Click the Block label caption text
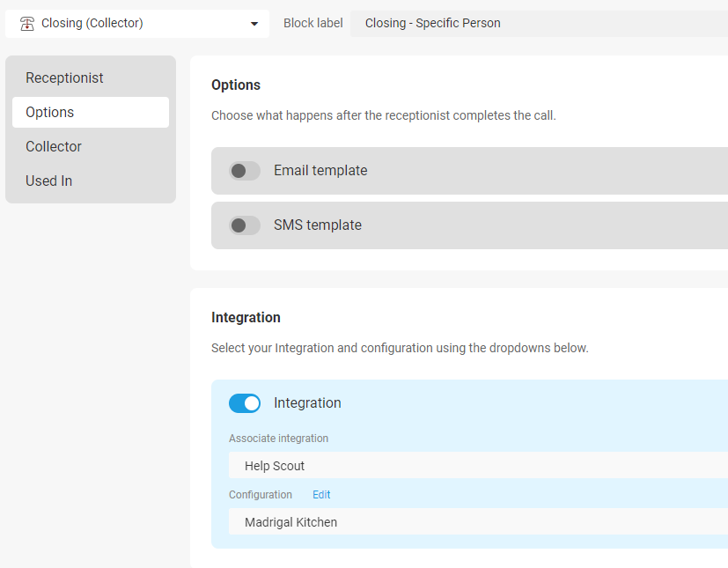The height and width of the screenshot is (568, 728). [x=313, y=23]
